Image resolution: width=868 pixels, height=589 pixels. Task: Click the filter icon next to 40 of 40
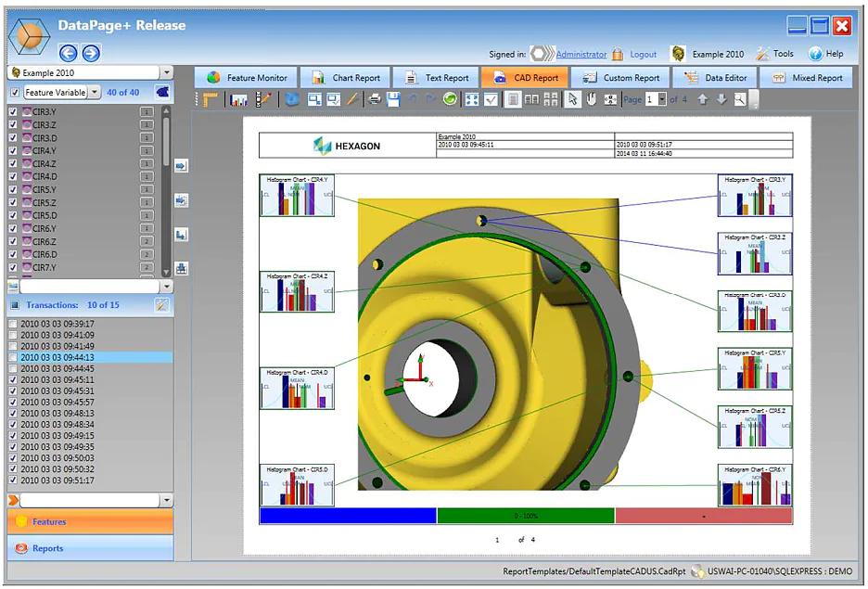tap(162, 92)
